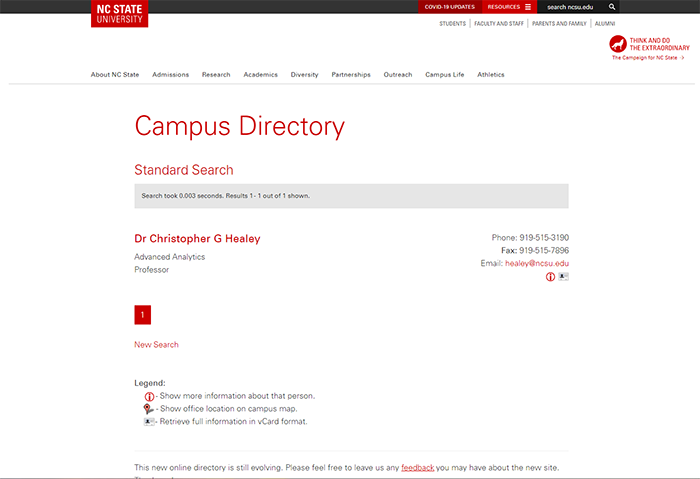Open the feedback link

[x=417, y=468]
